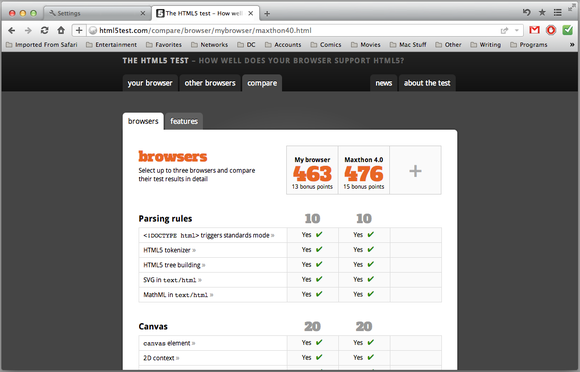The width and height of the screenshot is (580, 372).
Task: Open the Favorites bookmarks folder
Action: point(164,45)
